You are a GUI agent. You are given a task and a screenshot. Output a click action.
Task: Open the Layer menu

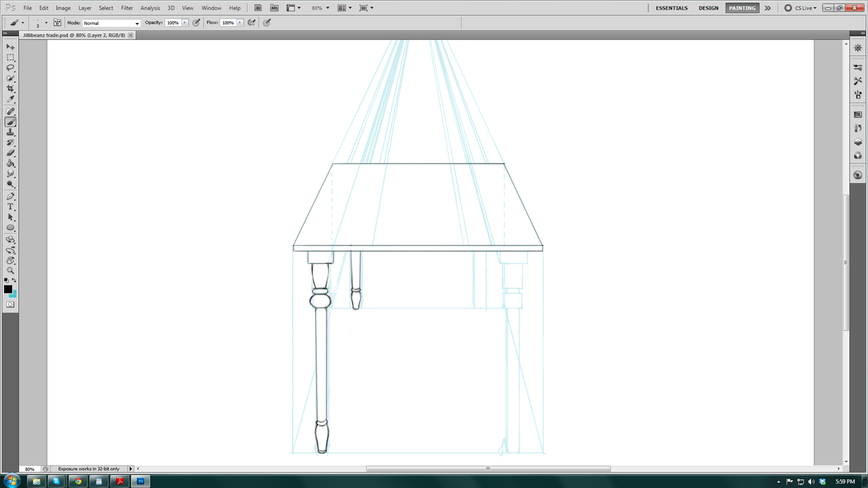coord(85,8)
